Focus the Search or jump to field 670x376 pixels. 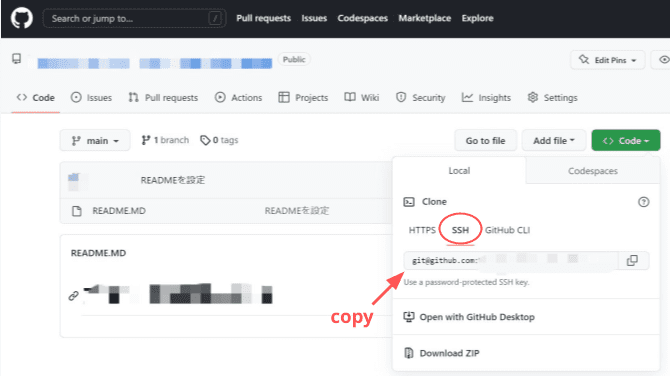point(134,18)
